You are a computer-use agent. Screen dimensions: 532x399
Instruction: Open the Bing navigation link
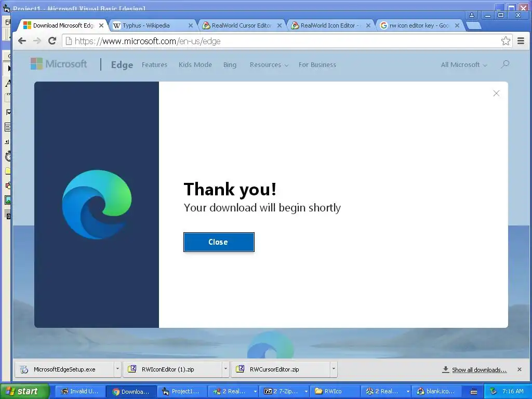point(230,64)
